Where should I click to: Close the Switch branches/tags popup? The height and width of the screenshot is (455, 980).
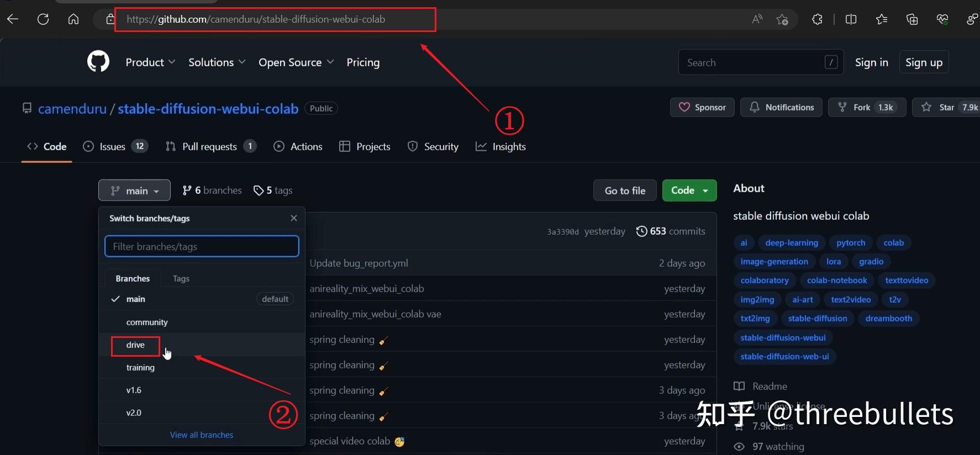point(294,218)
